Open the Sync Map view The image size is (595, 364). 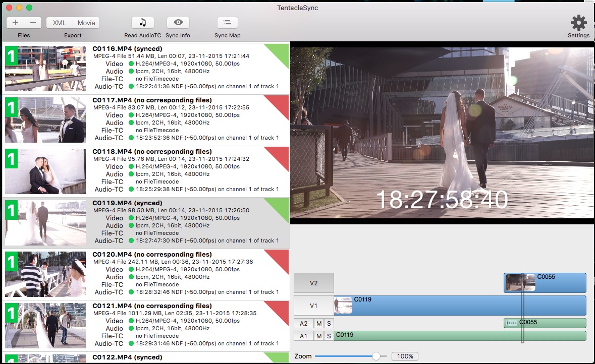[x=227, y=23]
